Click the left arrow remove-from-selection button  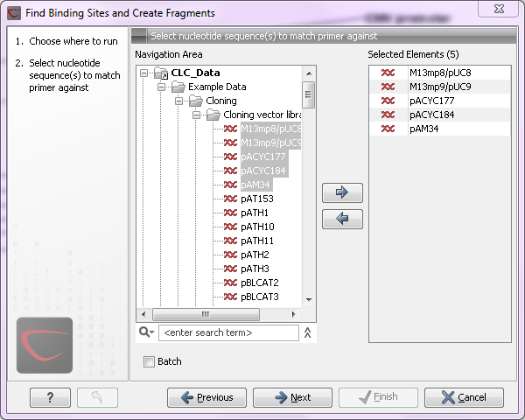pyautogui.click(x=342, y=220)
